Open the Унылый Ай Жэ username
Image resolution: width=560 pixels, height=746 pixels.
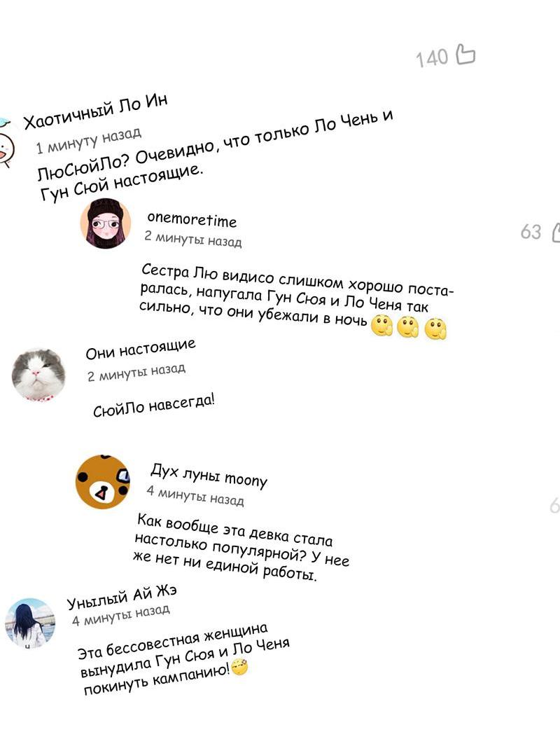click(x=122, y=597)
